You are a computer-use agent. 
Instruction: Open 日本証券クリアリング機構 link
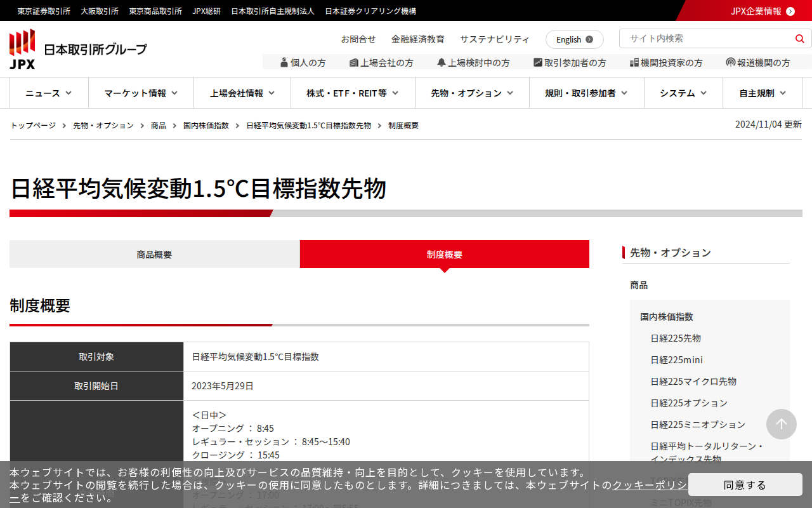(370, 11)
